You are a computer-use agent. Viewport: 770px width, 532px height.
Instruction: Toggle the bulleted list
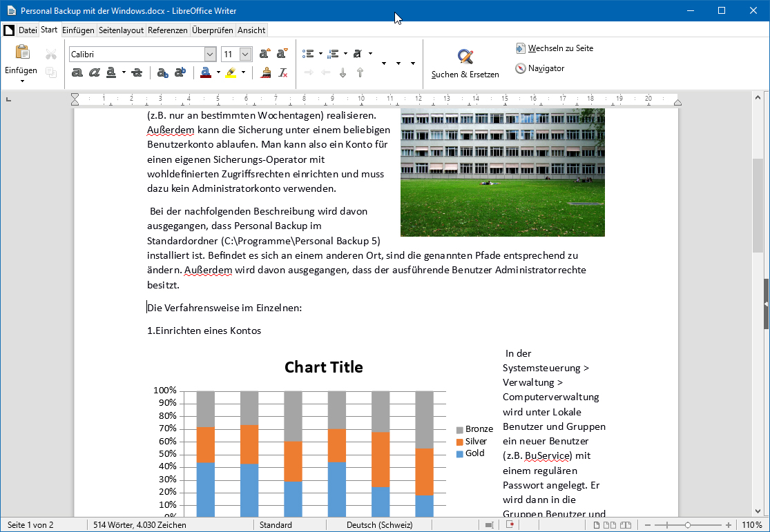click(x=308, y=54)
